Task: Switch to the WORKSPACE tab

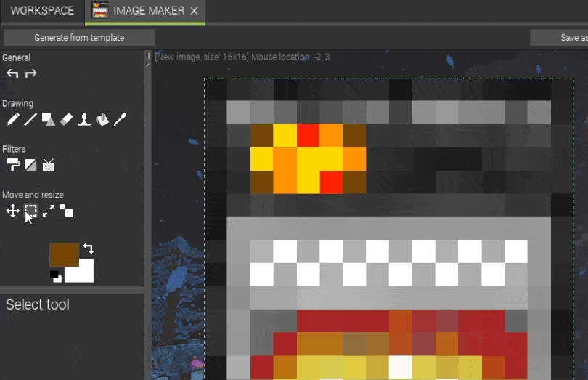Action: tap(42, 10)
